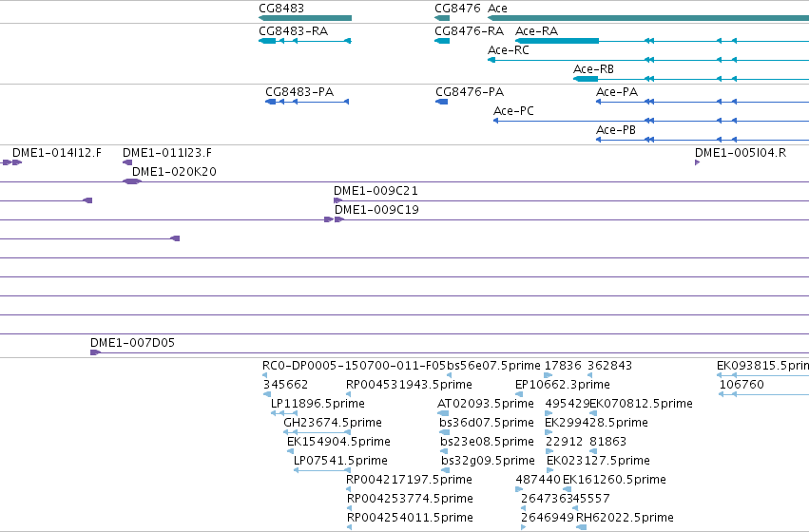Select the EK070812.5prime label
The height and width of the screenshot is (532, 809).
coord(642,404)
